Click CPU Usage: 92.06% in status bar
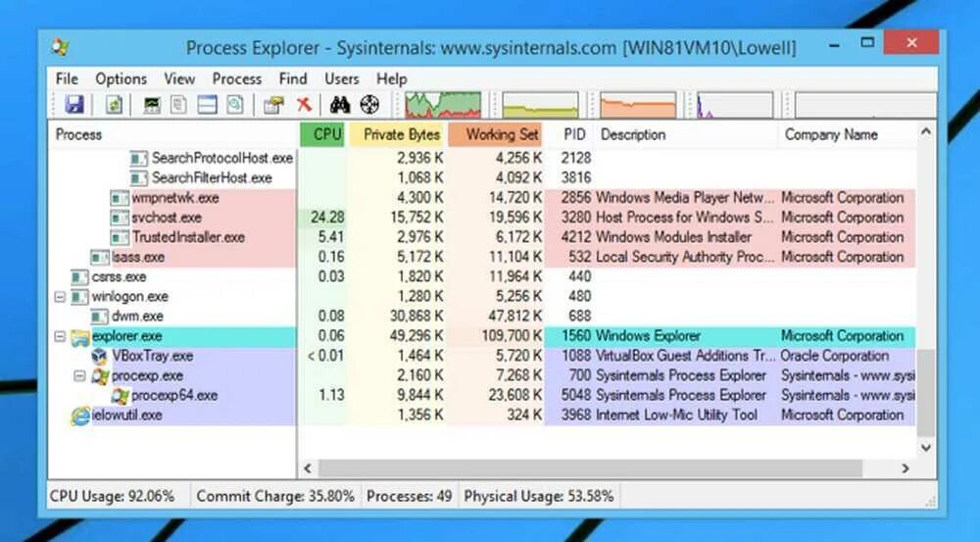The width and height of the screenshot is (980, 542). pos(112,496)
